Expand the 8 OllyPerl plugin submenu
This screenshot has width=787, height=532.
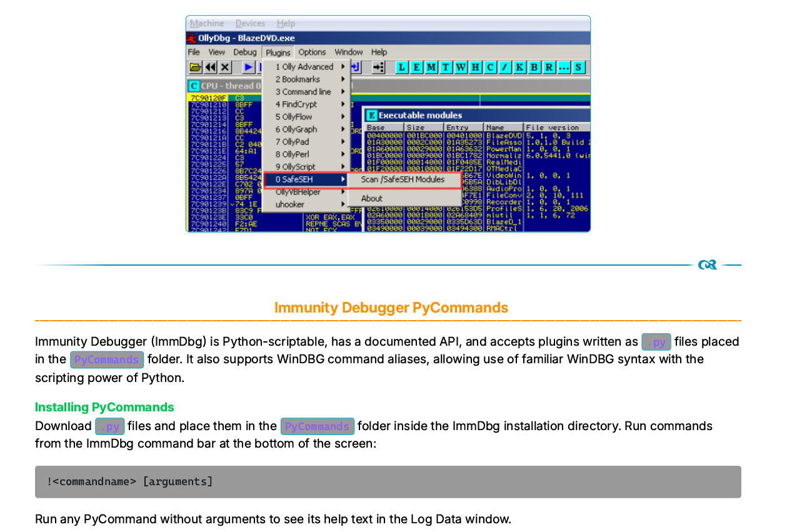305,154
